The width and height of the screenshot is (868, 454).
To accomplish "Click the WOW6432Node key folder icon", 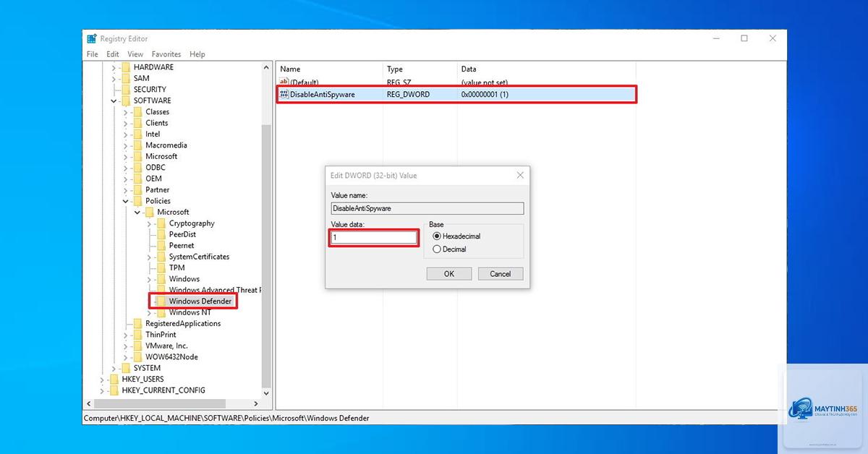I will [x=137, y=357].
